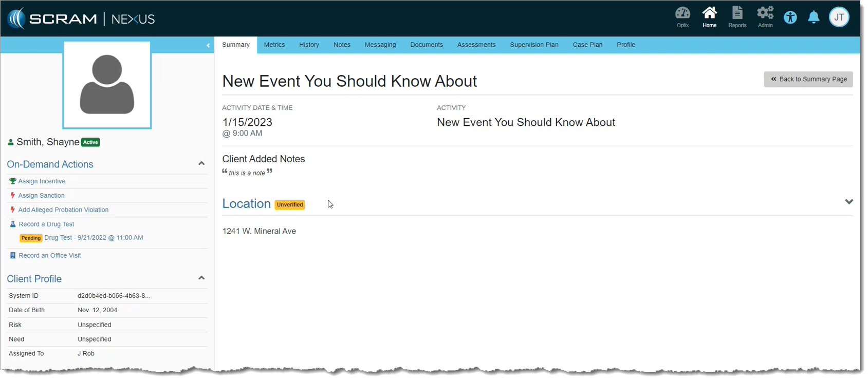Open the Admin gears icon

pyautogui.click(x=765, y=17)
